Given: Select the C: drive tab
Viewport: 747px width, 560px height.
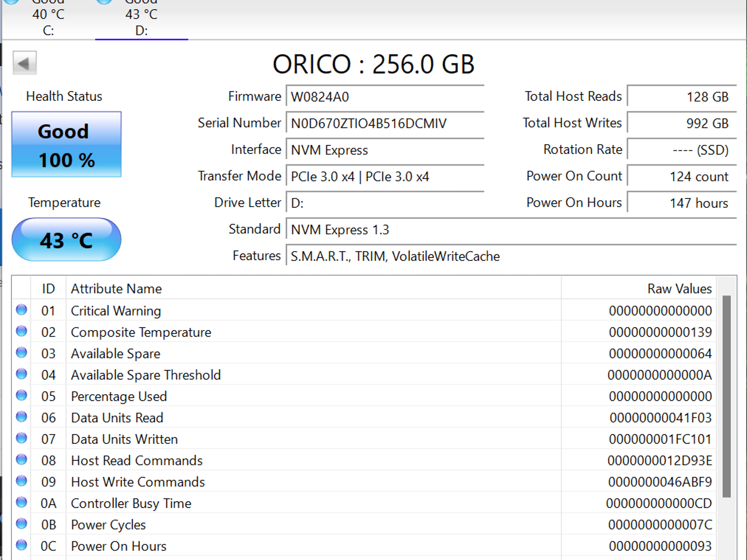Looking at the screenshot, I should point(48,18).
